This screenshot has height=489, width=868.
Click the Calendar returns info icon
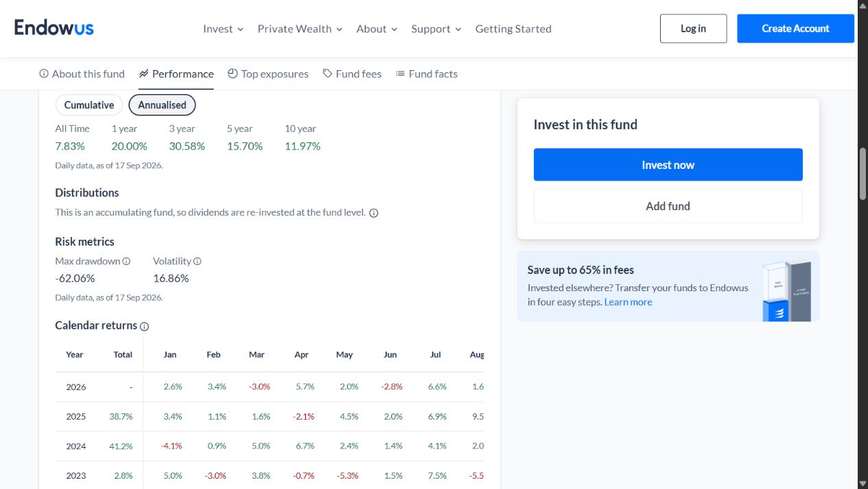pos(145,326)
